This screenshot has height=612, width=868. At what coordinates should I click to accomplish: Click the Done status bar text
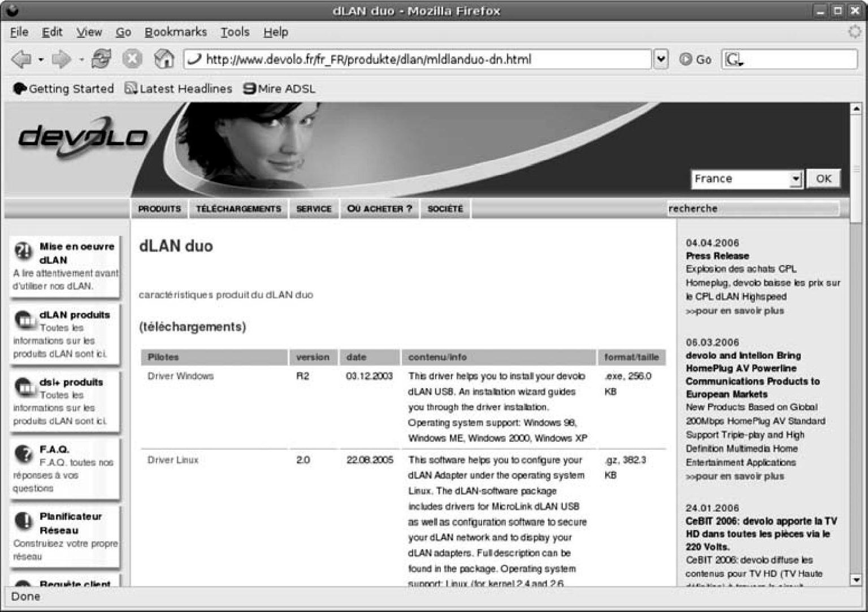click(25, 597)
